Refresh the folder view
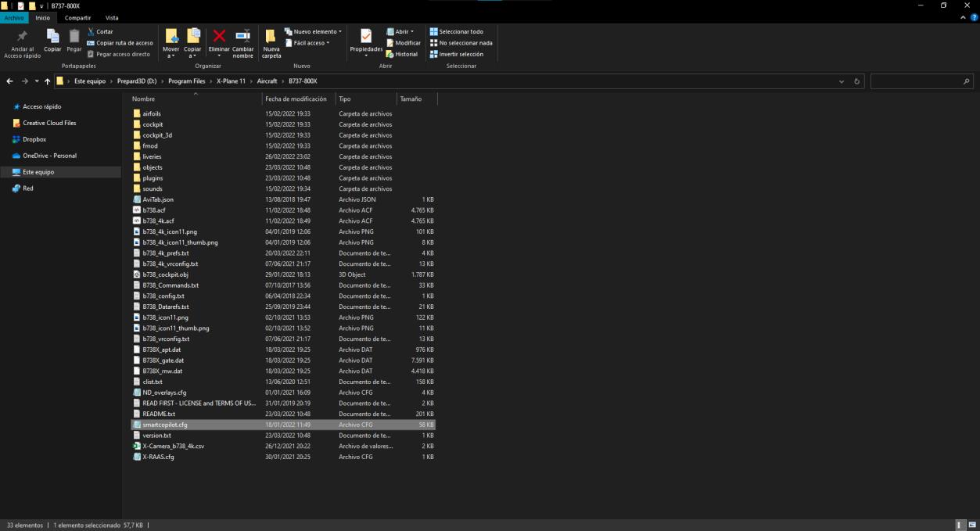980x531 pixels. (856, 81)
